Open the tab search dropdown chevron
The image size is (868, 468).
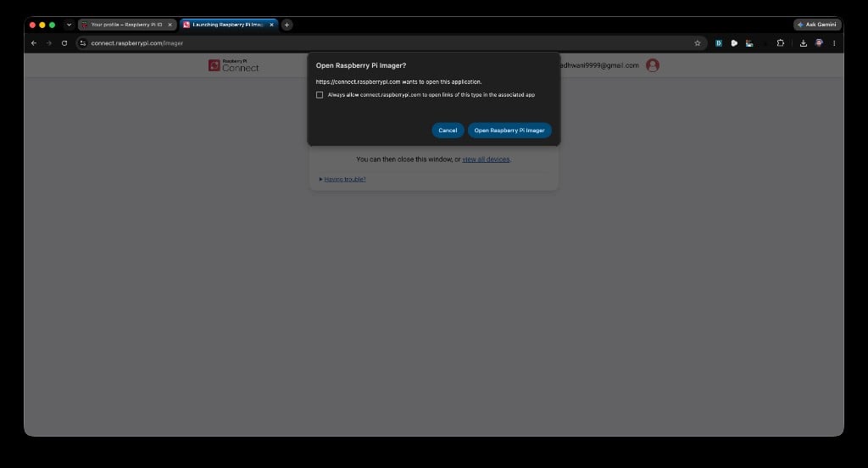pos(69,25)
